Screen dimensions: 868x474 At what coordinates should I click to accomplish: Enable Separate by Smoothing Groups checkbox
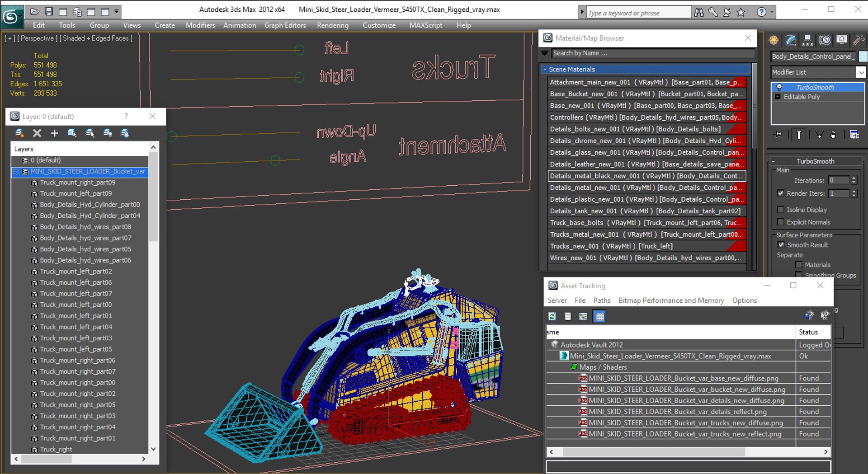pos(799,275)
